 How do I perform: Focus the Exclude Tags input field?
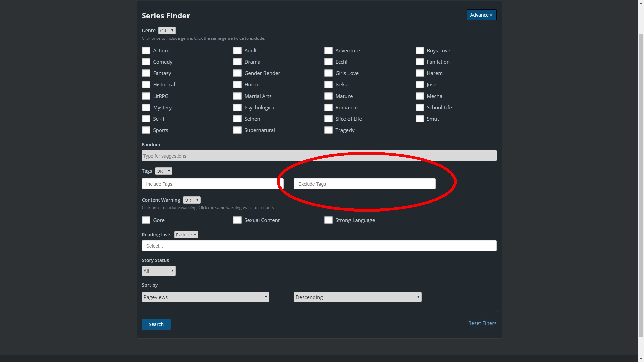point(364,184)
